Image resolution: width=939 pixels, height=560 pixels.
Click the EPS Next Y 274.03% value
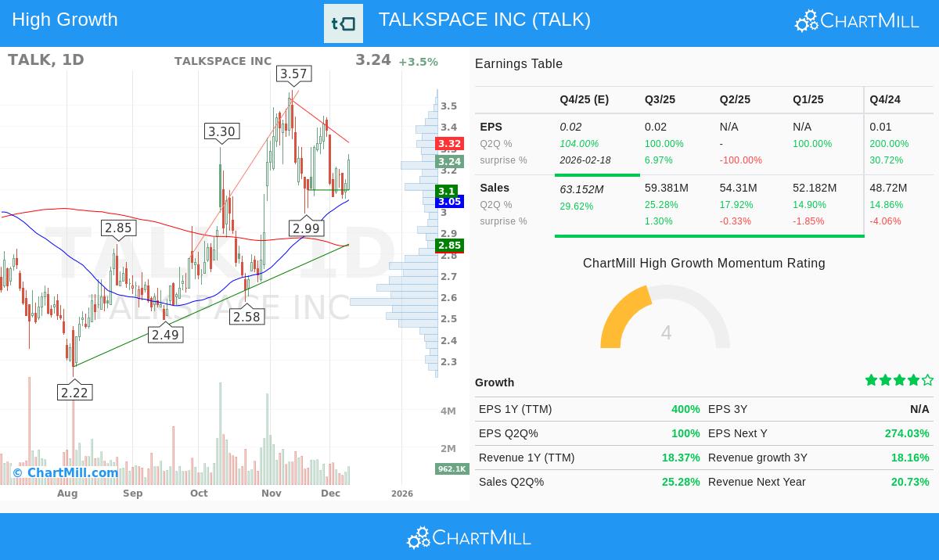(907, 433)
